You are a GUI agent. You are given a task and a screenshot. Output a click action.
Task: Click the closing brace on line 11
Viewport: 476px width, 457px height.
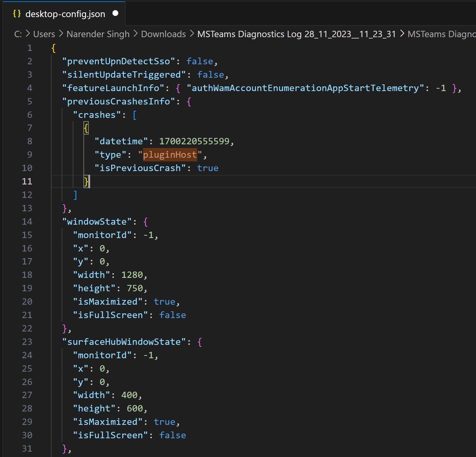(86, 181)
